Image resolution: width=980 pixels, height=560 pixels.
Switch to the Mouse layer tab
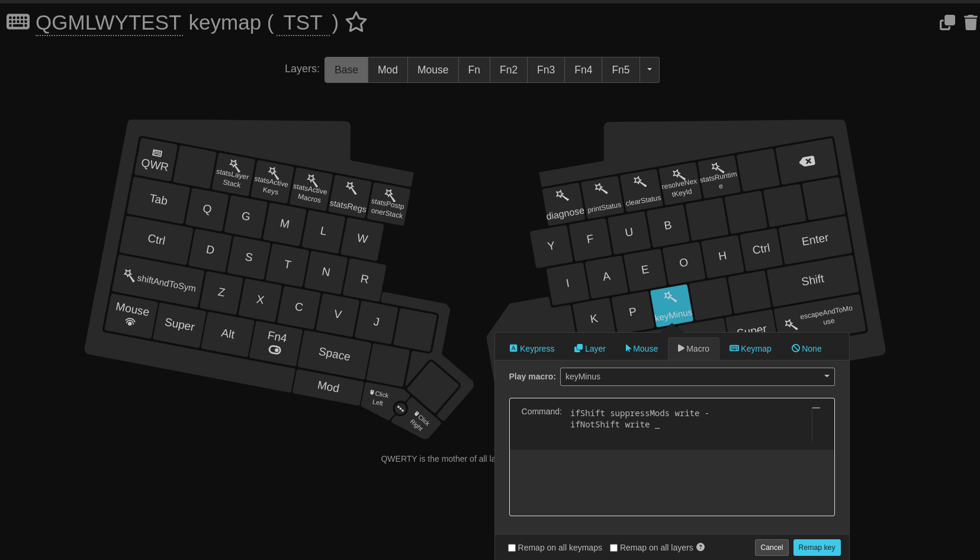point(432,69)
